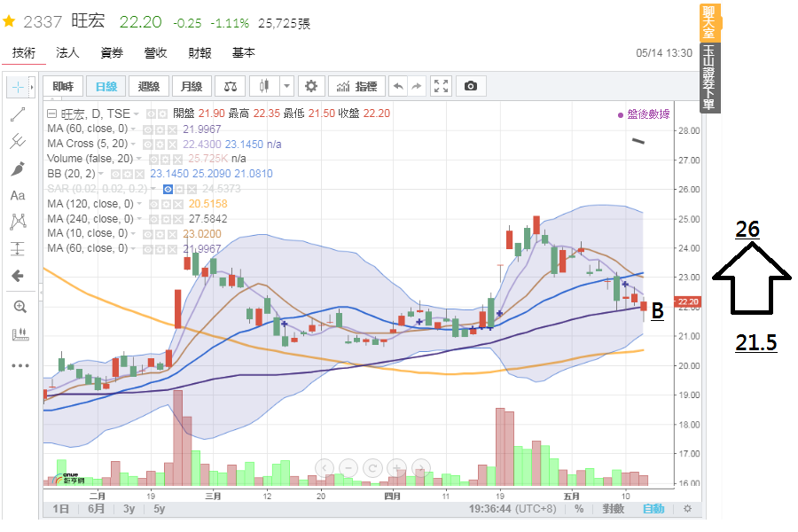Open chart settings gear in the toolbar
The height and width of the screenshot is (532, 798).
[x=311, y=86]
